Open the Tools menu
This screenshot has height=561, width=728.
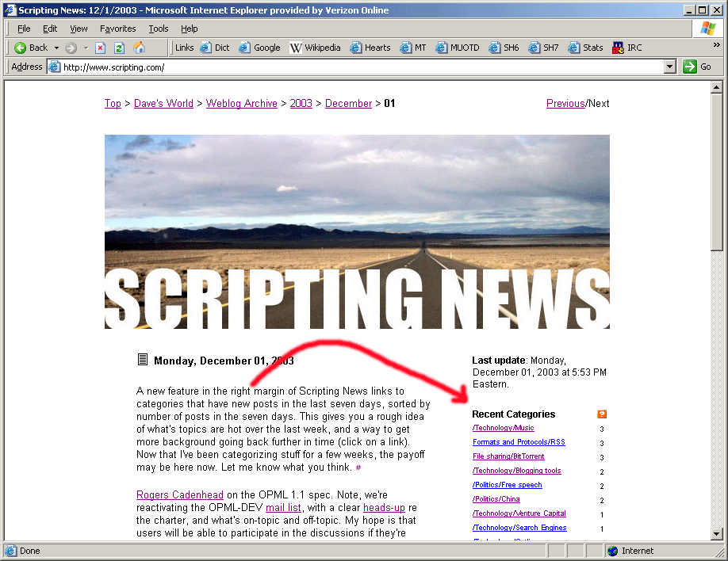pos(159,29)
